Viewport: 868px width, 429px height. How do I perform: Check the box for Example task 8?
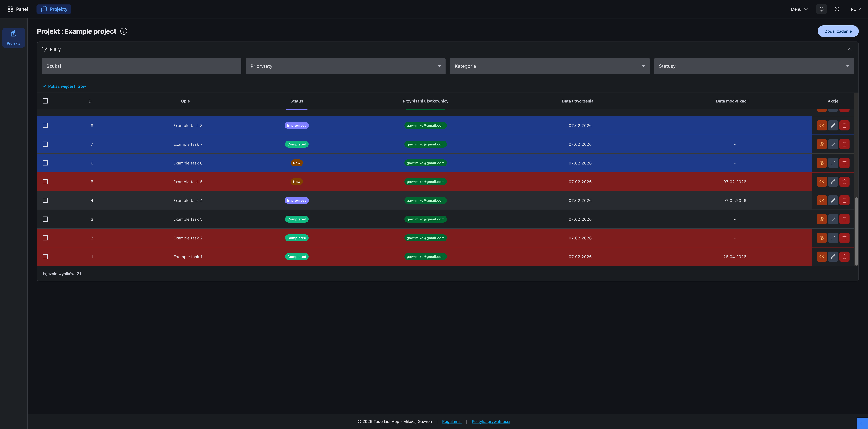pos(45,125)
